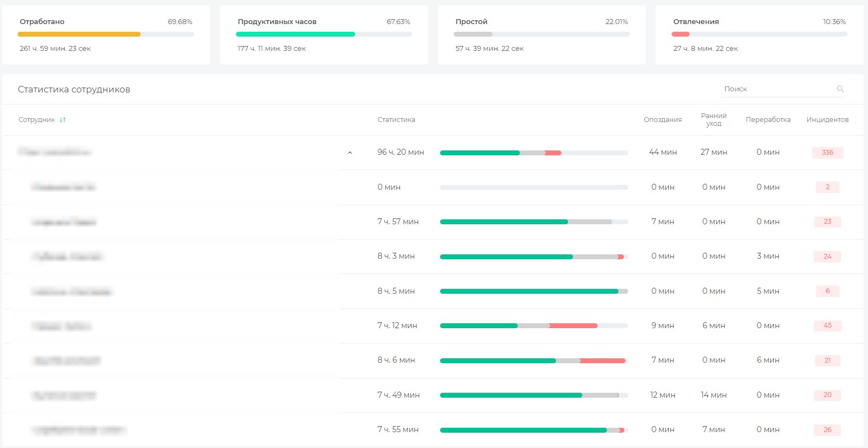Click the 3 мин overtime value
868x448 pixels.
[x=768, y=256]
